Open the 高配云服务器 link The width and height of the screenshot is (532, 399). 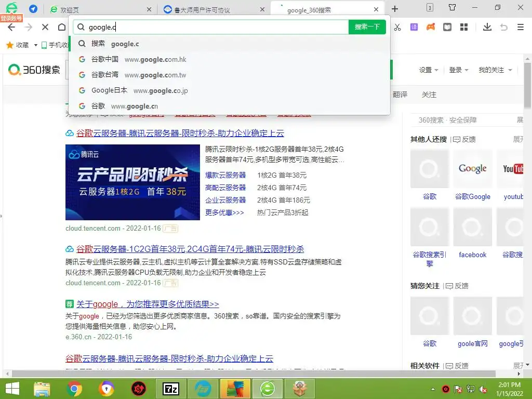(225, 188)
